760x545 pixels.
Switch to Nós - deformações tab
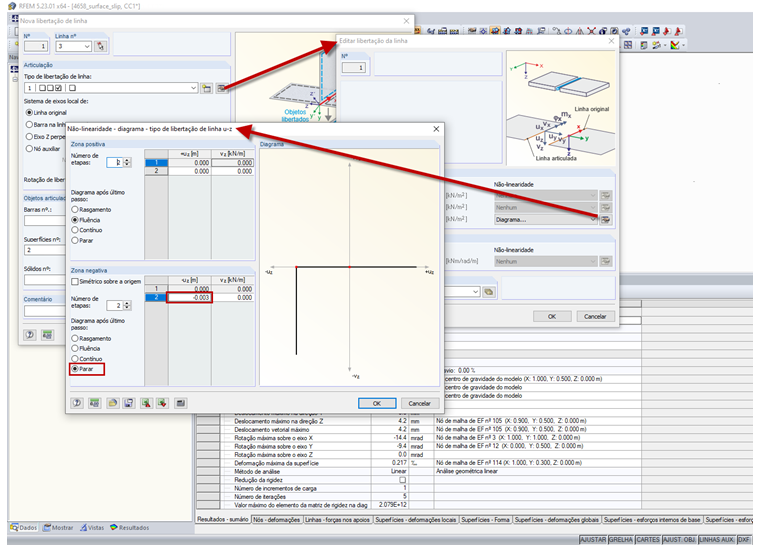[276, 519]
